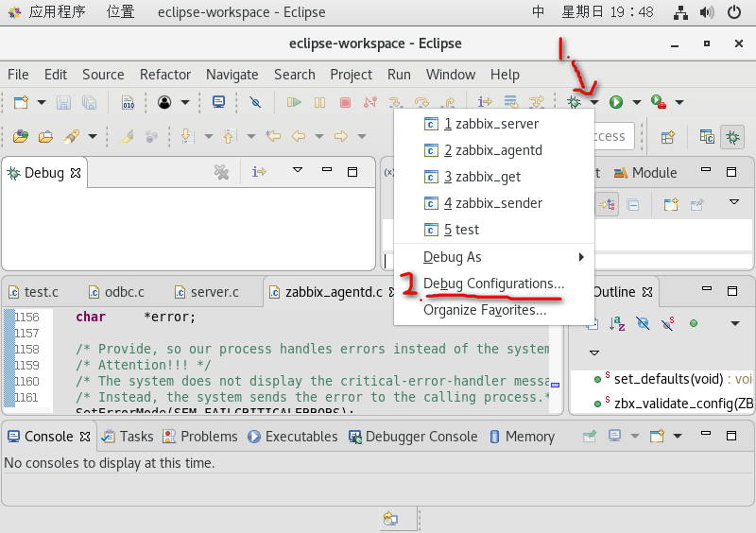Click the black circle profile icon
The height and width of the screenshot is (533, 756).
click(164, 102)
